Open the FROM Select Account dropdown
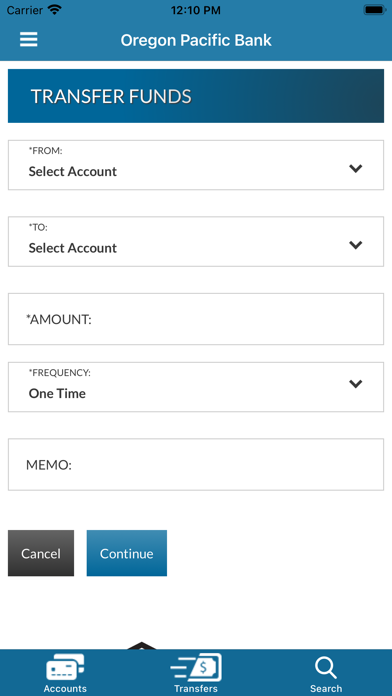This screenshot has width=392, height=696. click(196, 165)
